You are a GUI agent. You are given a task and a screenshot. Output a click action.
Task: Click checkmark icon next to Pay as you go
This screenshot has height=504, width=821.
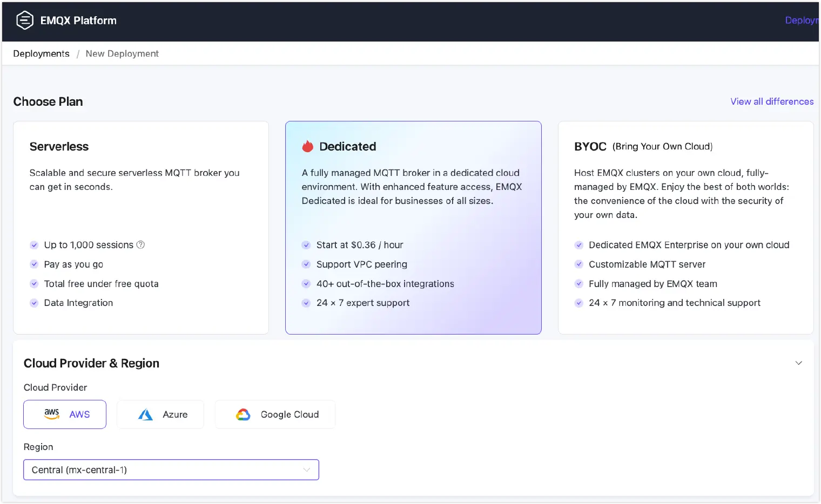tap(34, 264)
